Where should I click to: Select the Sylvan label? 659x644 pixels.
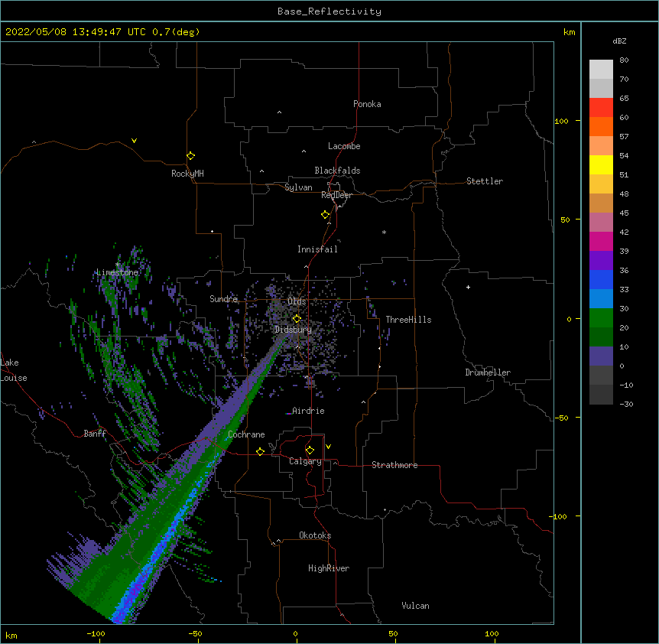(298, 187)
